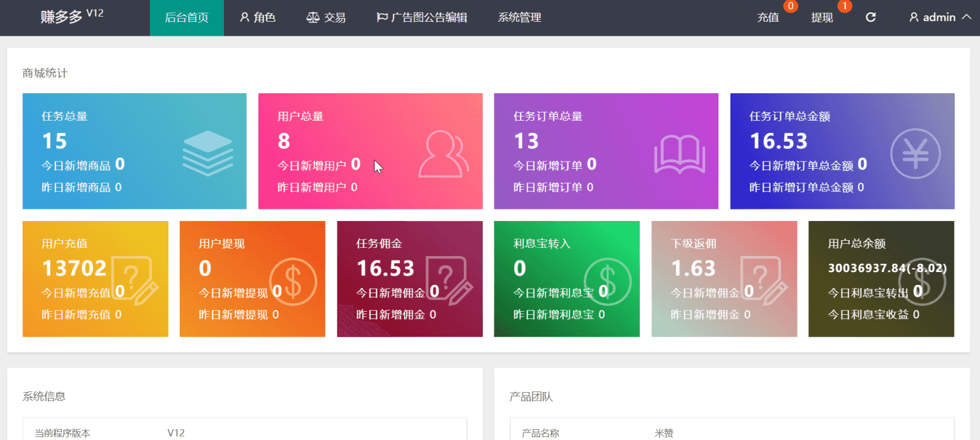Click the 任务佣金 value 16.53
Screen dimensions: 980x440
pos(385,268)
